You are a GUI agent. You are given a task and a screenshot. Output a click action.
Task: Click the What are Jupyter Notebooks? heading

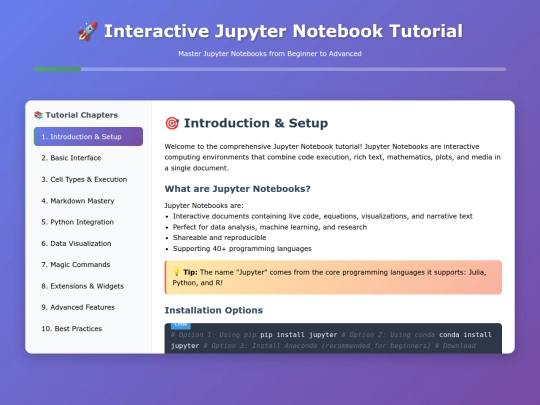coord(237,189)
